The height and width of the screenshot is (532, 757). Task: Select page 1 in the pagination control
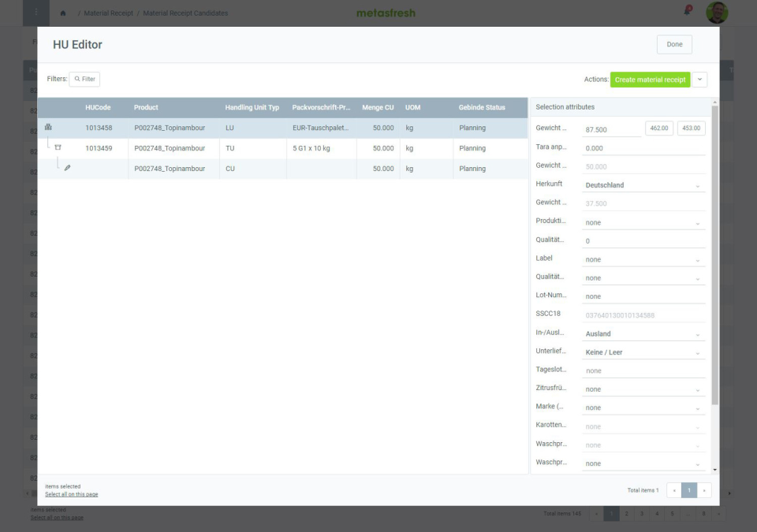click(x=688, y=489)
